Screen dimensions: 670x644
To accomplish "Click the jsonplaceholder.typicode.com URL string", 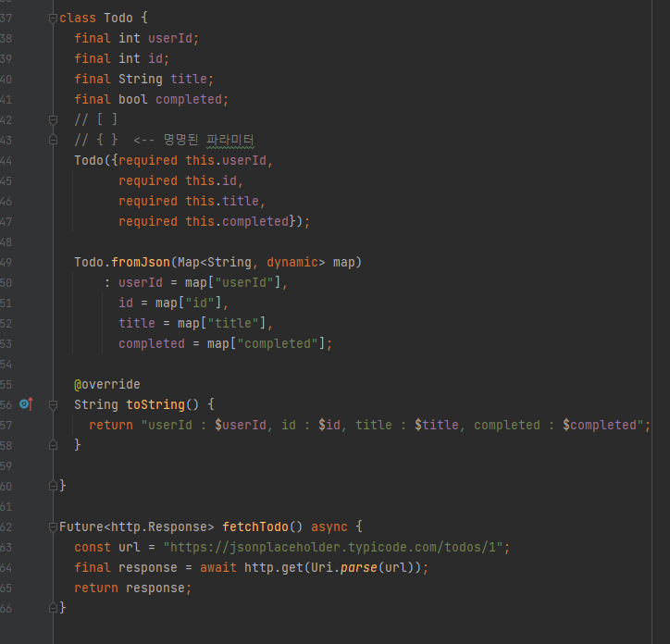I will coord(333,548).
